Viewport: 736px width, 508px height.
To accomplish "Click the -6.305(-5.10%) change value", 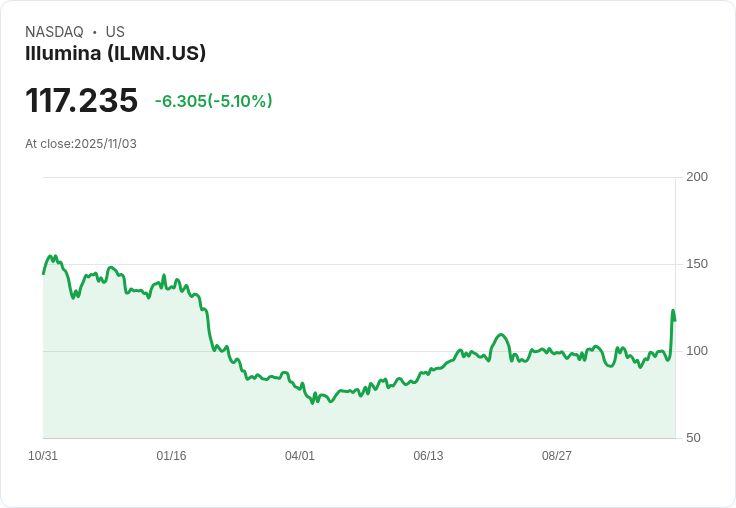I will (x=214, y=101).
